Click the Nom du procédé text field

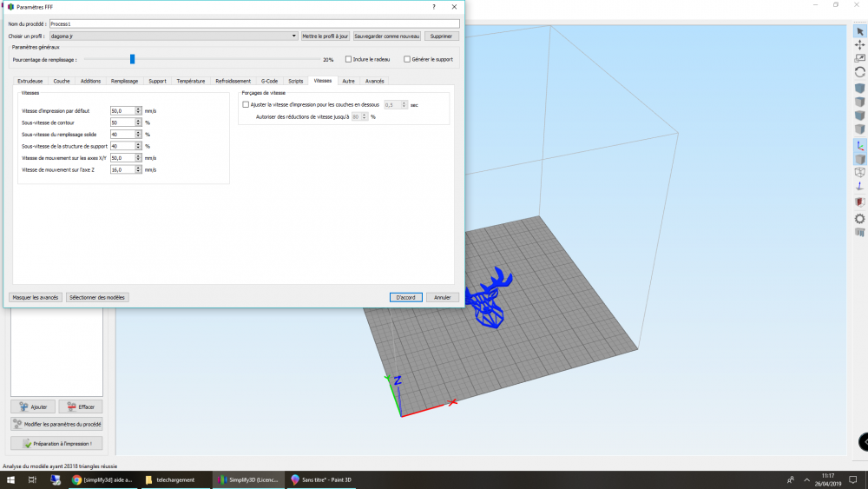(x=254, y=23)
